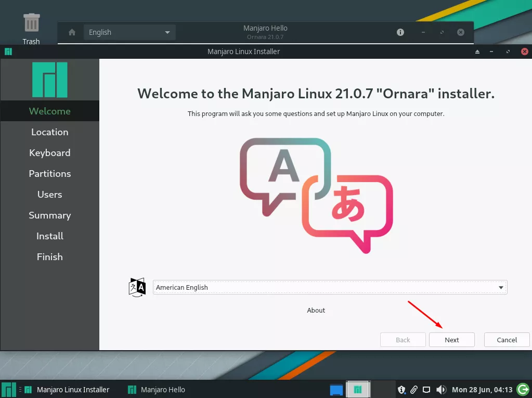
Task: Close the Manjaro Hello window
Action: click(x=460, y=32)
